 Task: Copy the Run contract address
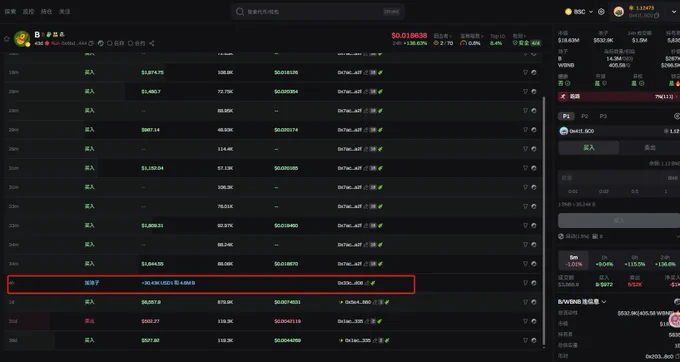coord(91,43)
